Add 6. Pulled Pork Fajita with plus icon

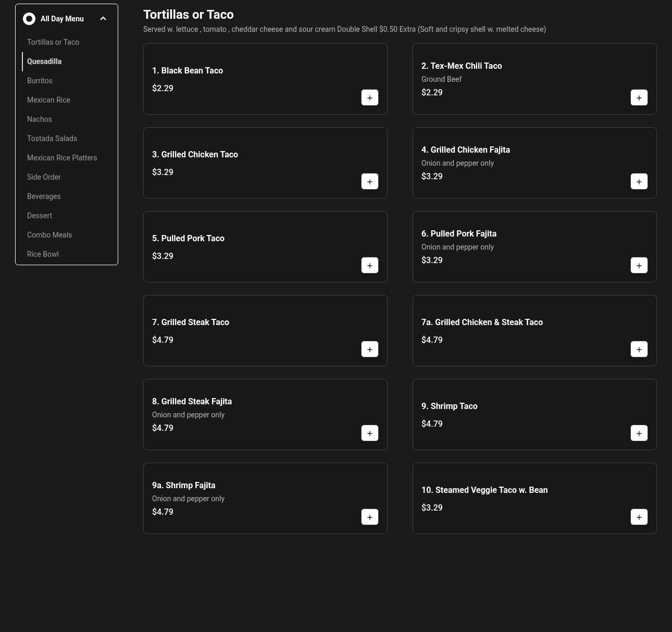click(639, 265)
